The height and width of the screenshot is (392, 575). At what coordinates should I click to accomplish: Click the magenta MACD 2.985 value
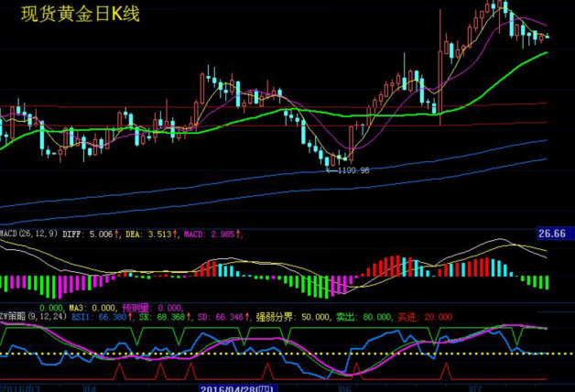tap(212, 234)
